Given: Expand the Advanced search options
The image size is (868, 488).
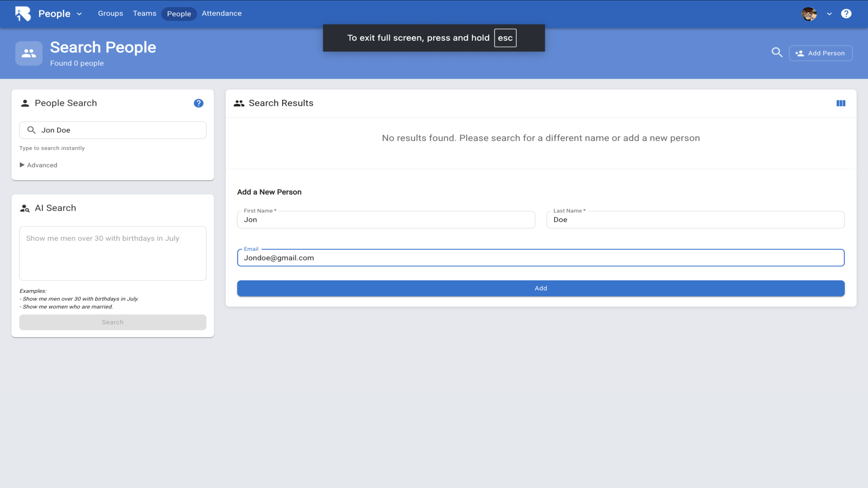Looking at the screenshot, I should point(38,165).
